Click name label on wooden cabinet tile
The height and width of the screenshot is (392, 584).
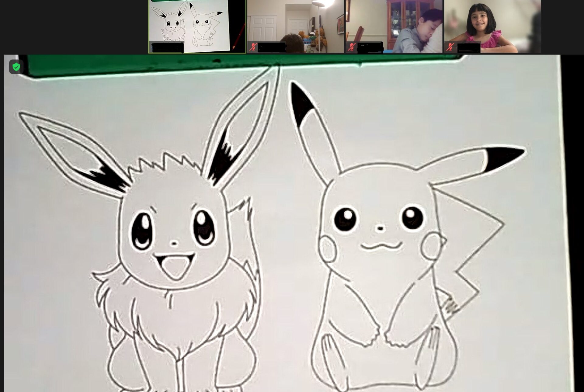point(370,48)
